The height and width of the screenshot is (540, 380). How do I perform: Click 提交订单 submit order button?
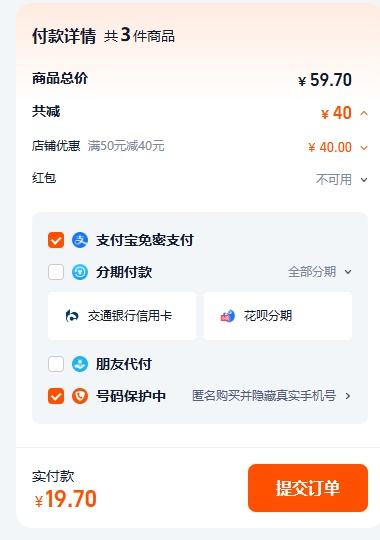[308, 488]
